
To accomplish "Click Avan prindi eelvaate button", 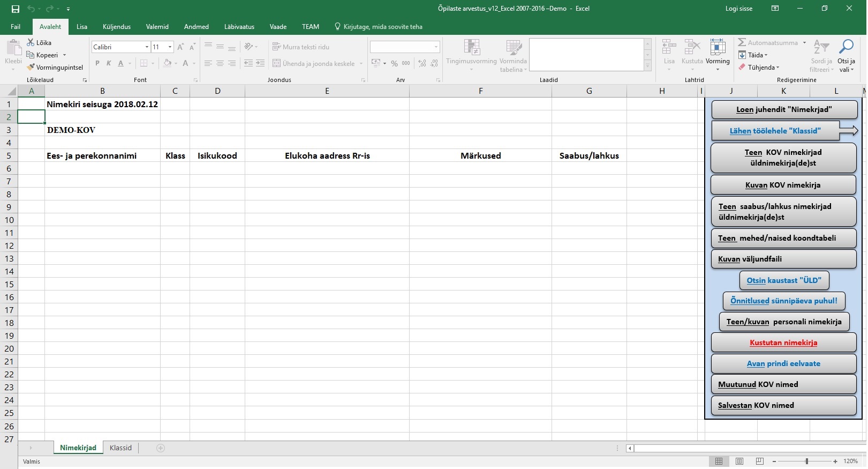I will tap(783, 363).
